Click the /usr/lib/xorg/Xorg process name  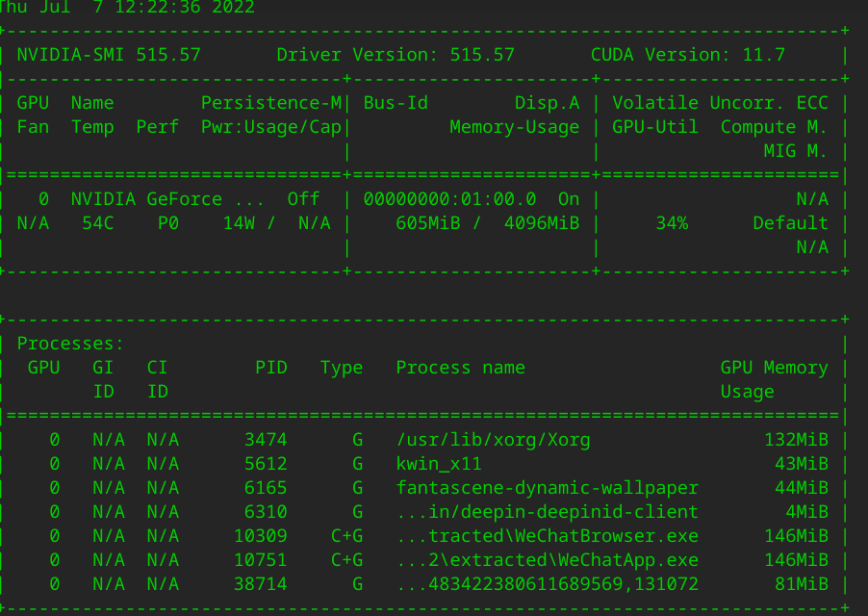click(493, 440)
